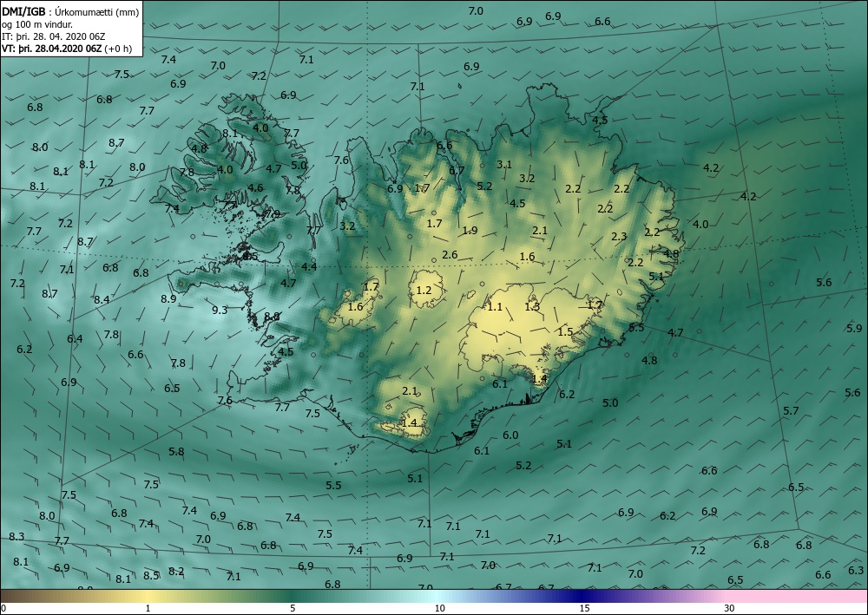Click the 30 label on the color scale
The width and height of the screenshot is (868, 615).
click(729, 608)
